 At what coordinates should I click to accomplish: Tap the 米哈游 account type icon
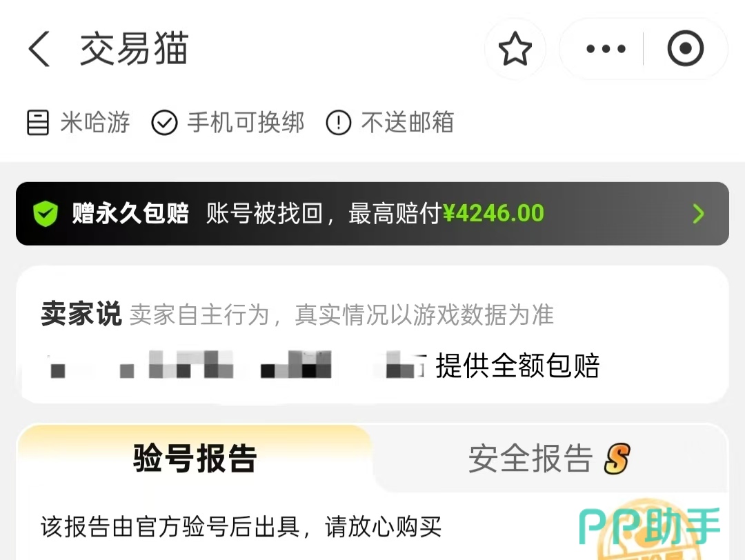pyautogui.click(x=37, y=123)
